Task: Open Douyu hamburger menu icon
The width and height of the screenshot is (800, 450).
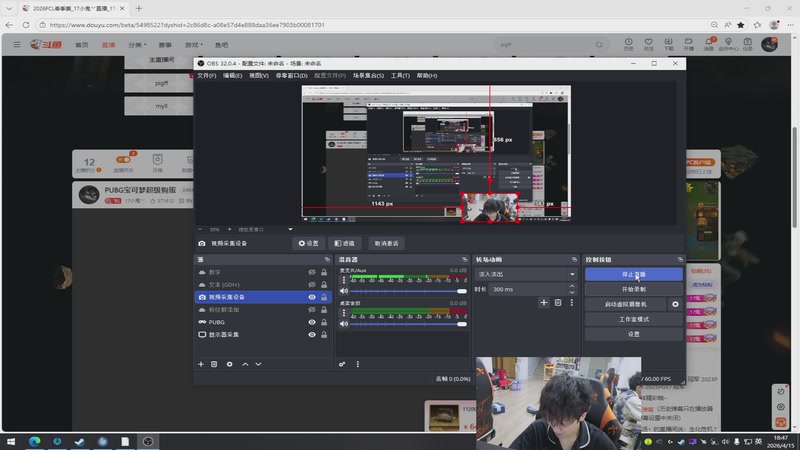Action: pyautogui.click(x=17, y=44)
